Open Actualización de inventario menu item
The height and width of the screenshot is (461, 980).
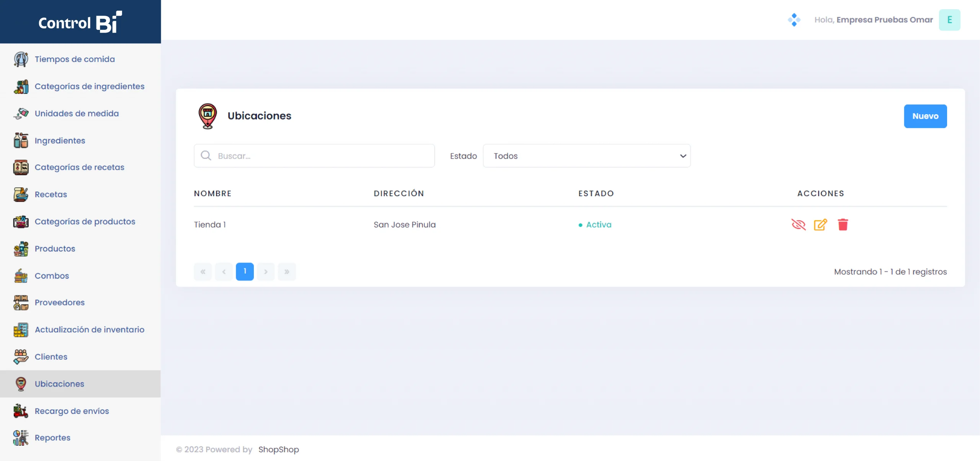pos(80,330)
